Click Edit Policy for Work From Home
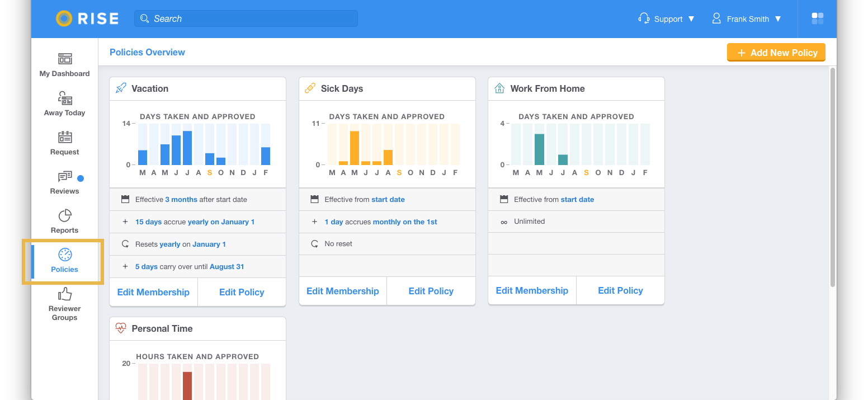Image resolution: width=868 pixels, height=400 pixels. point(620,290)
